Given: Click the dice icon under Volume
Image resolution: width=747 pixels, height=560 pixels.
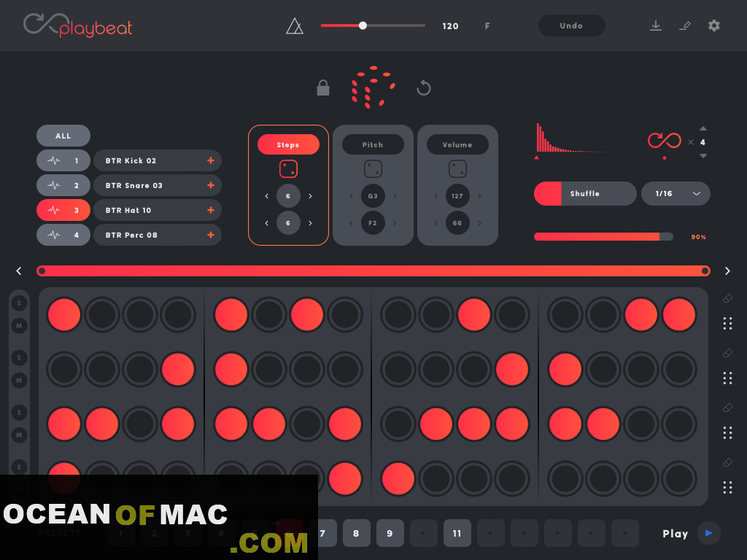Looking at the screenshot, I should click(457, 169).
